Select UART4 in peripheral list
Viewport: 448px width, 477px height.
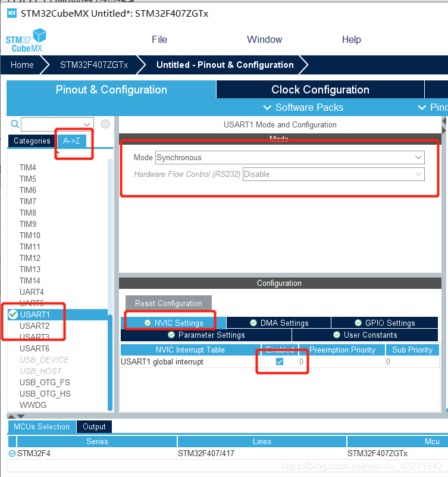point(32,292)
